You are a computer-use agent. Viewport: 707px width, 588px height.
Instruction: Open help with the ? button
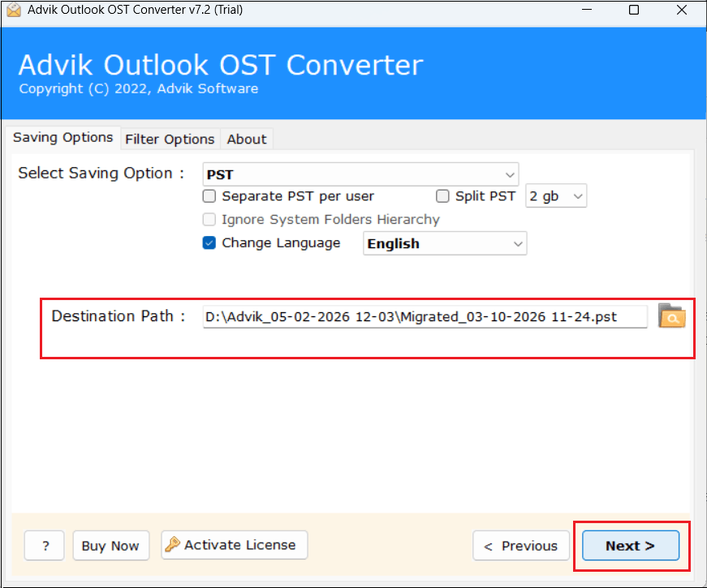pos(45,546)
